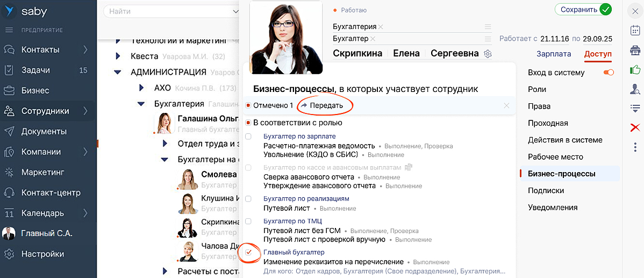Uncheck the Главный бухгалтер checkbox
644x278 pixels.
click(248, 252)
